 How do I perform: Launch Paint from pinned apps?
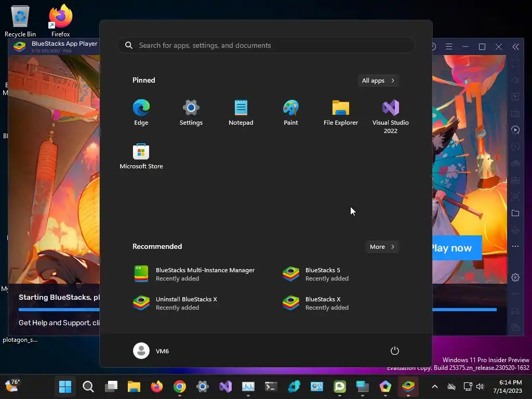pos(291,113)
